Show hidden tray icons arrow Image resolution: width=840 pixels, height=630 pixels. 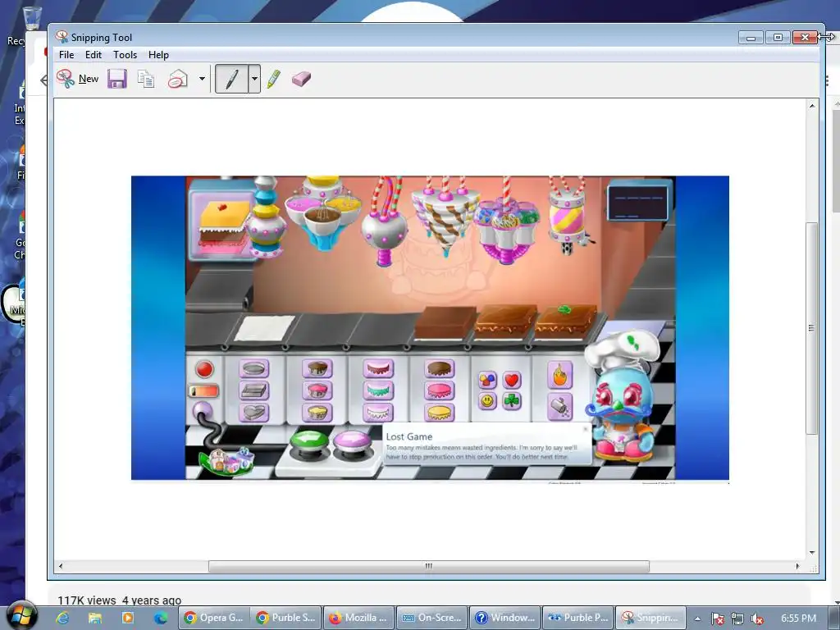click(x=697, y=619)
